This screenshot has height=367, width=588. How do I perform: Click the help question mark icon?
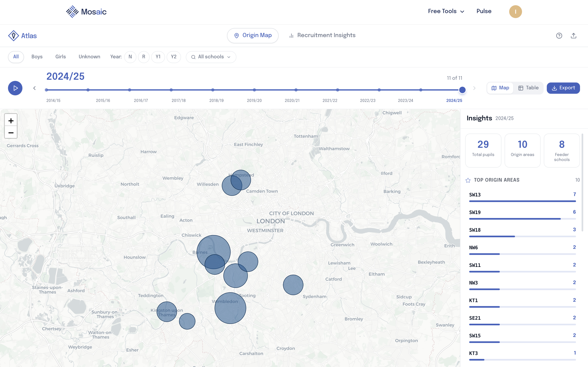pos(559,36)
